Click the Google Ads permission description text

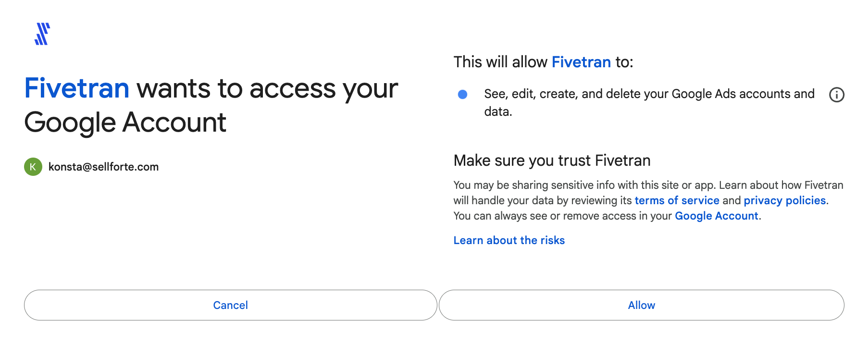649,94
